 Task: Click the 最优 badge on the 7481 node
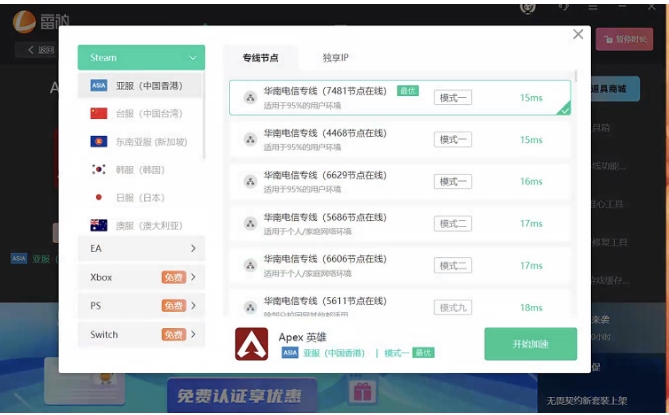point(408,91)
